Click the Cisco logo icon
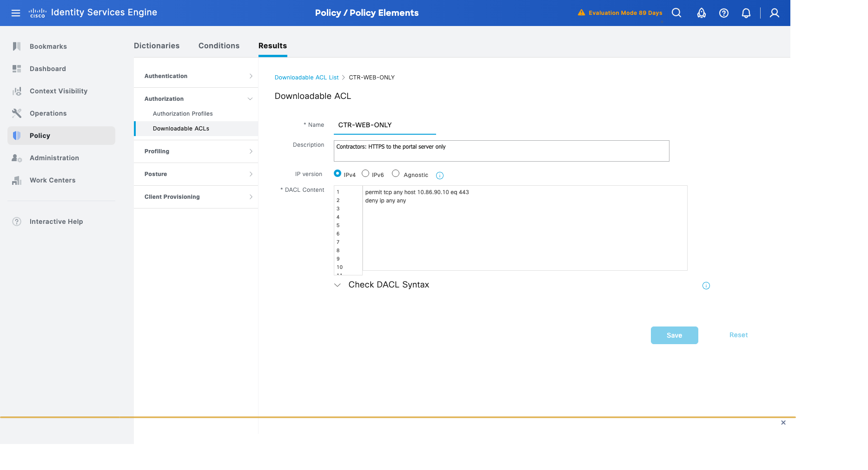This screenshot has width=868, height=470. point(38,13)
